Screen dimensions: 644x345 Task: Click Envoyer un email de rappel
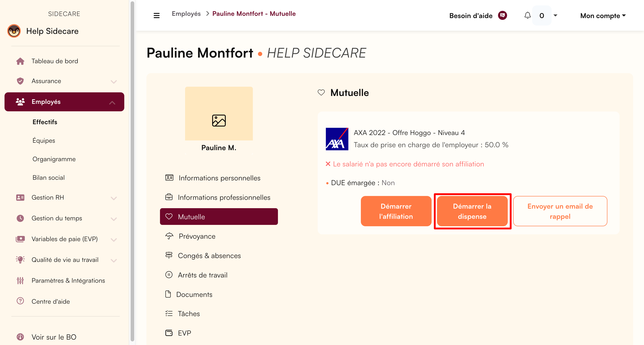560,211
